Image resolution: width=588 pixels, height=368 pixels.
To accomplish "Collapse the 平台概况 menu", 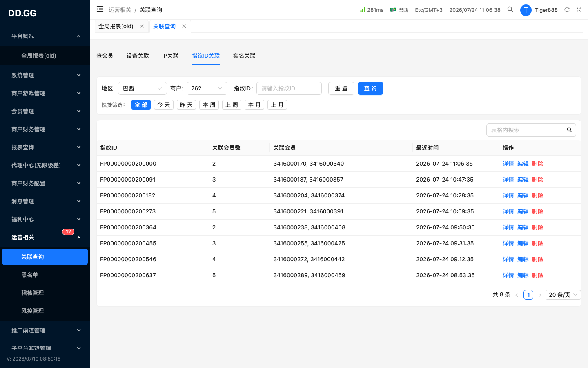I will pos(45,36).
